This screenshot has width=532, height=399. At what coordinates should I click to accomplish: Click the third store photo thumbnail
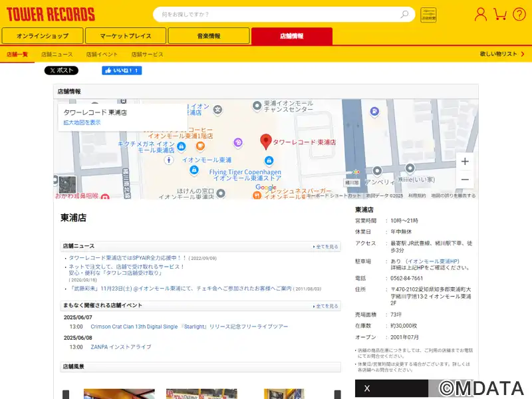click(x=284, y=394)
